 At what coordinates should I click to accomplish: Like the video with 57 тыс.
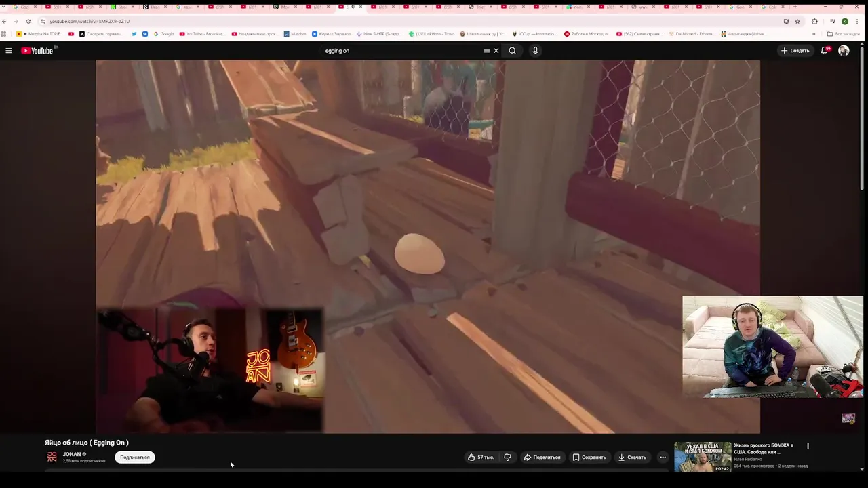tap(481, 457)
